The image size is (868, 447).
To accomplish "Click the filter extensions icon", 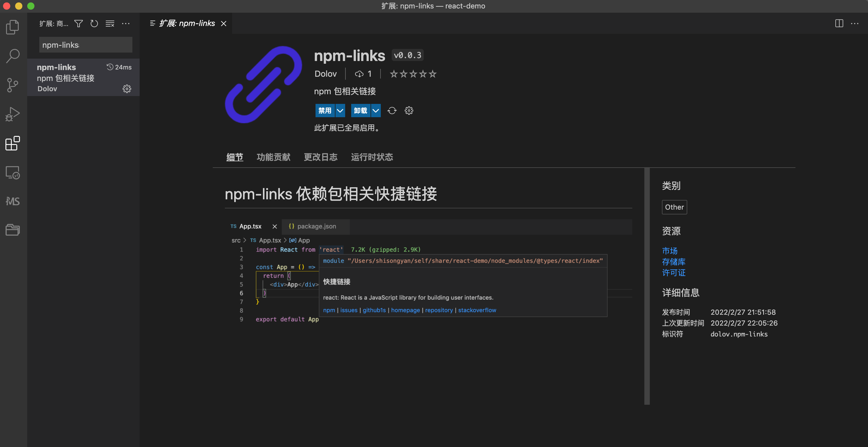I will point(78,24).
